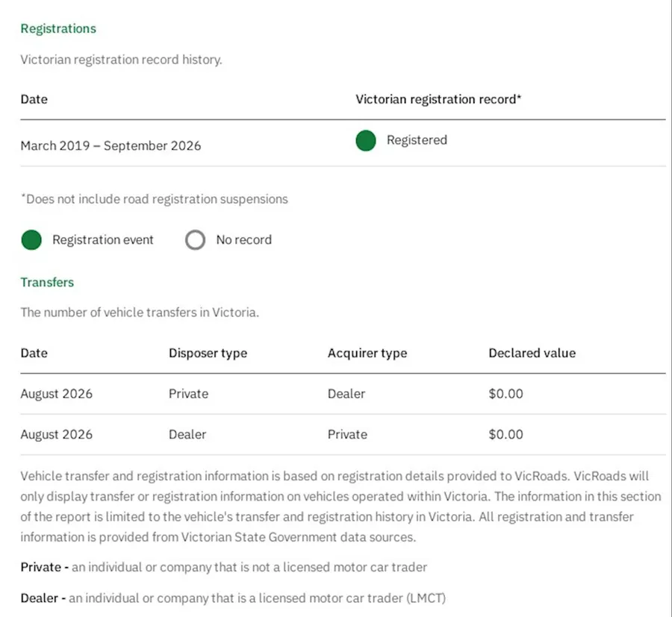Image resolution: width=672 pixels, height=617 pixels.
Task: Click the Acquirer type column header
Action: [x=367, y=353]
